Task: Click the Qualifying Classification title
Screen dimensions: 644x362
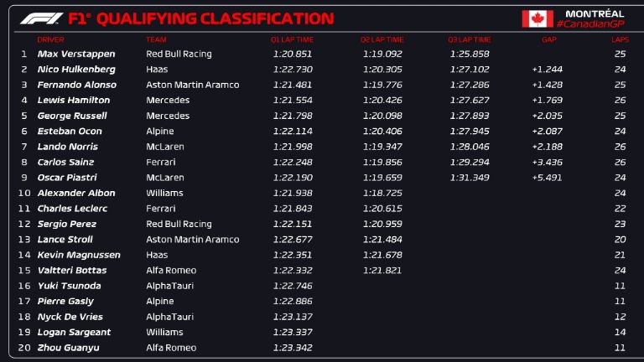Action: click(x=215, y=18)
